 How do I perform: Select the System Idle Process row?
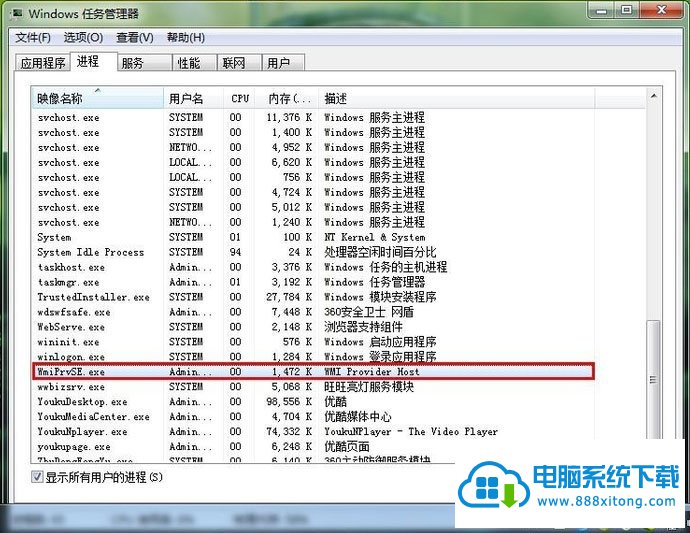(313, 252)
